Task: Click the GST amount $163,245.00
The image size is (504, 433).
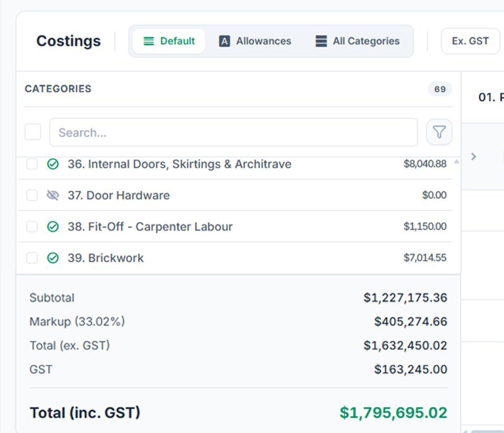Action: 410,369
